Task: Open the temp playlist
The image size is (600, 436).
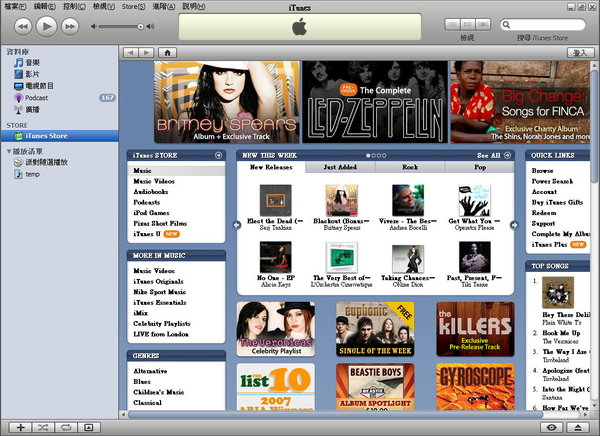Action: [x=27, y=174]
